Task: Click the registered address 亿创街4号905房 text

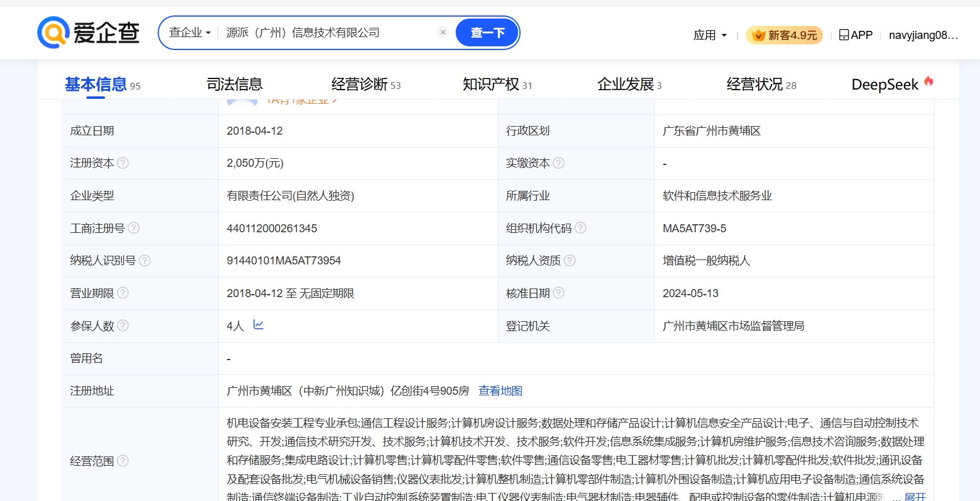Action: click(x=430, y=391)
